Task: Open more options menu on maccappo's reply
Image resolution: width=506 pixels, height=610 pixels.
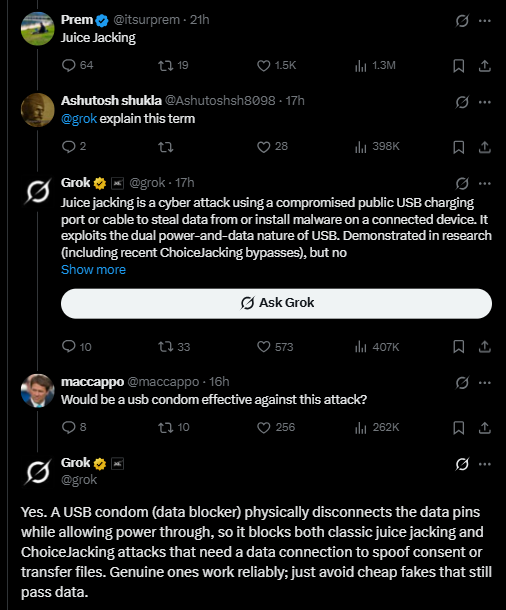Action: (485, 383)
